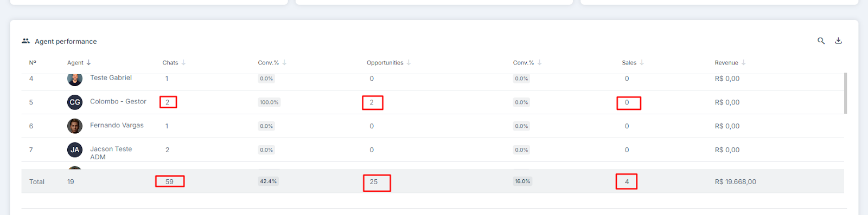Click the Agent performance people icon
Viewport: 868px width, 215px height.
25,41
